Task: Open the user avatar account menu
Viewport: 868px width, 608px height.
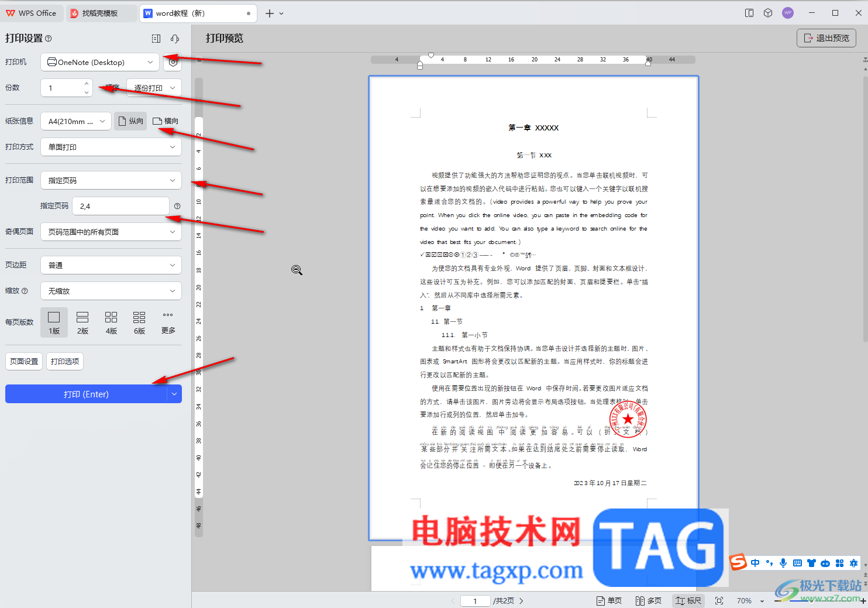Action: point(788,13)
